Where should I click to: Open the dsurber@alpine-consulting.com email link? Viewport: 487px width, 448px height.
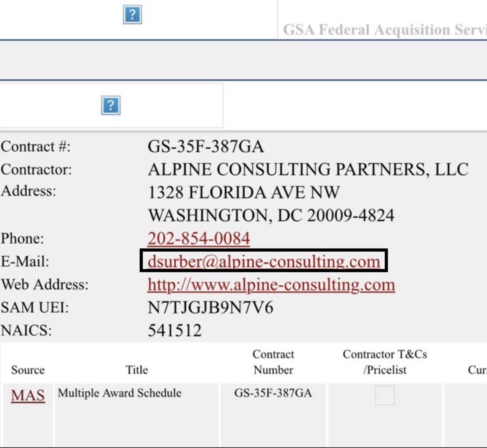click(x=264, y=261)
